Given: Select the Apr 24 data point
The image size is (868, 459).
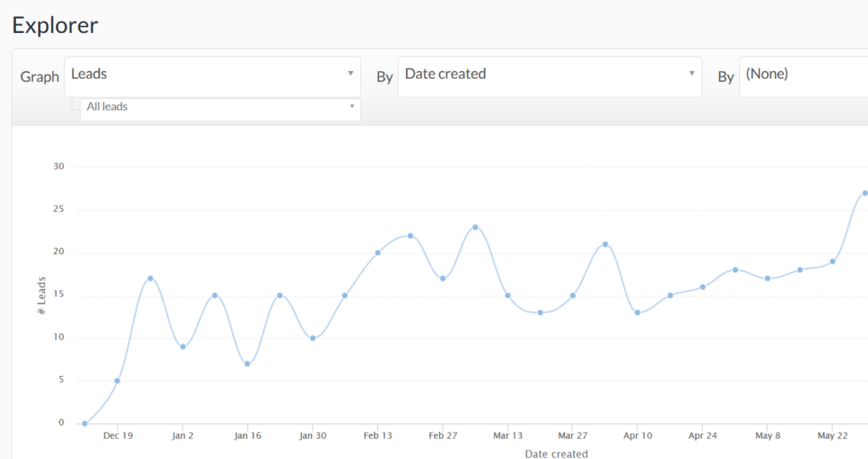Looking at the screenshot, I should pyautogui.click(x=703, y=287).
